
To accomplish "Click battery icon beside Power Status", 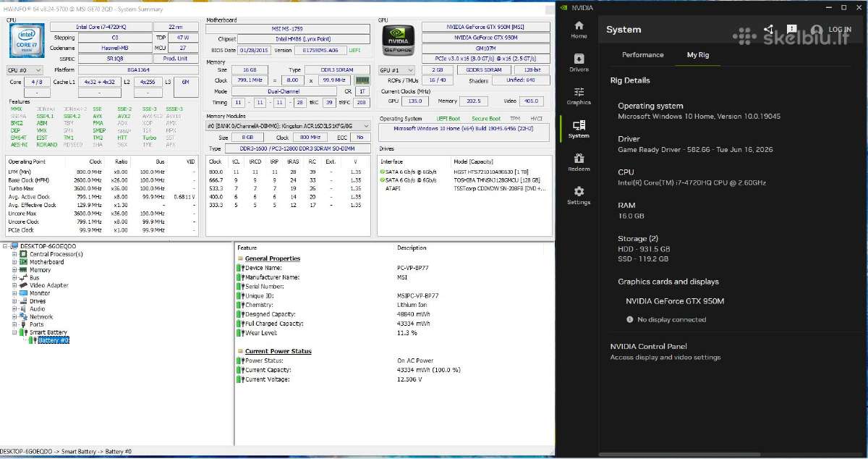I will [x=241, y=361].
